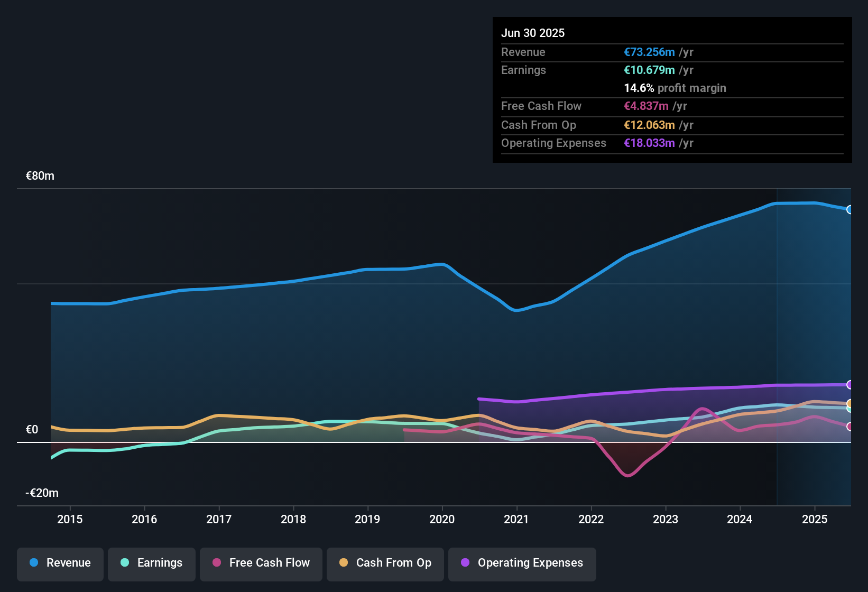Click the 2024 x-axis label
The image size is (868, 592).
tap(740, 519)
